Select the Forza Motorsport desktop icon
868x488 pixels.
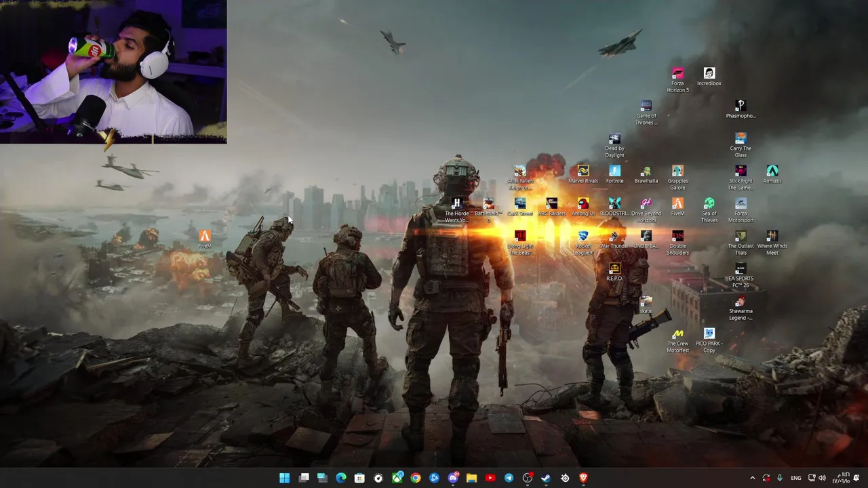(741, 209)
